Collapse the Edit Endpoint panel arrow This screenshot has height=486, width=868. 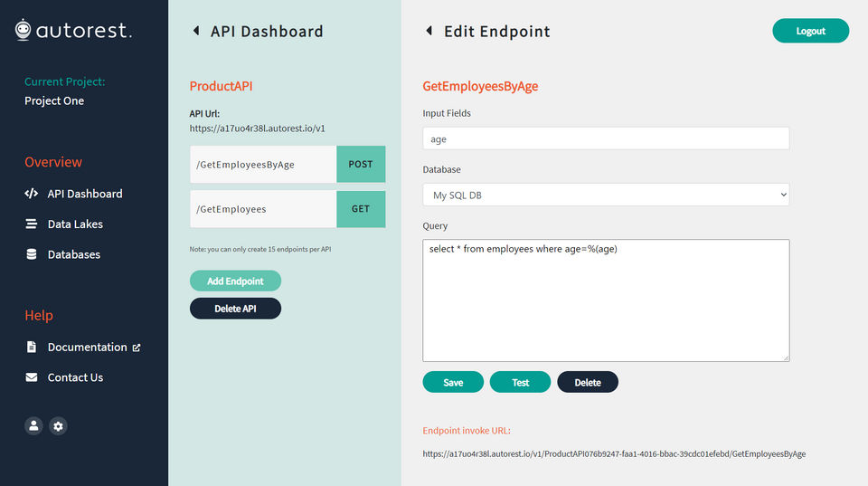tap(429, 32)
